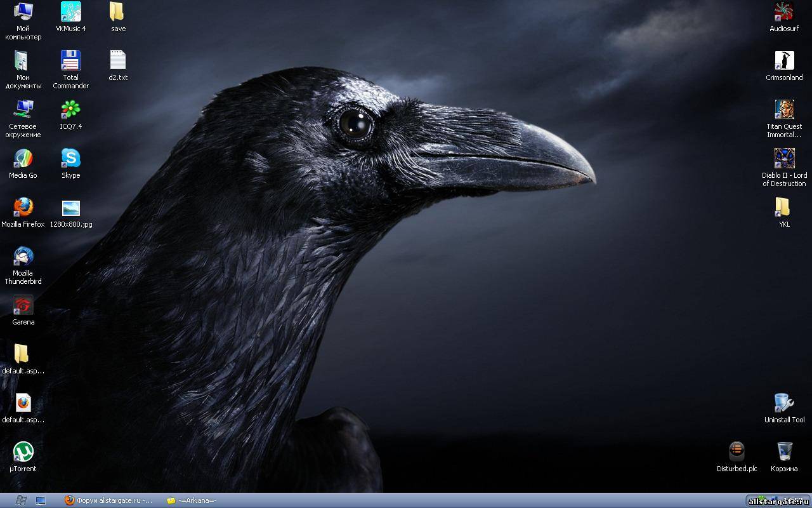Screen dimensions: 812x508
Task: Launch the Audiosurf game shortcut
Action: point(784,12)
